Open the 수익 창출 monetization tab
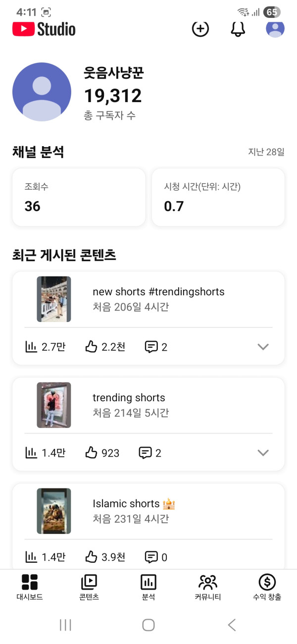The width and height of the screenshot is (297, 644). pyautogui.click(x=267, y=587)
